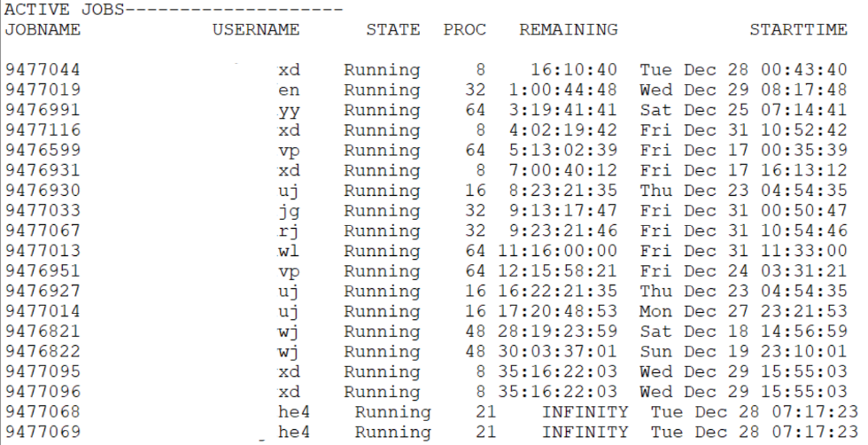Click the STATE column header

click(393, 29)
